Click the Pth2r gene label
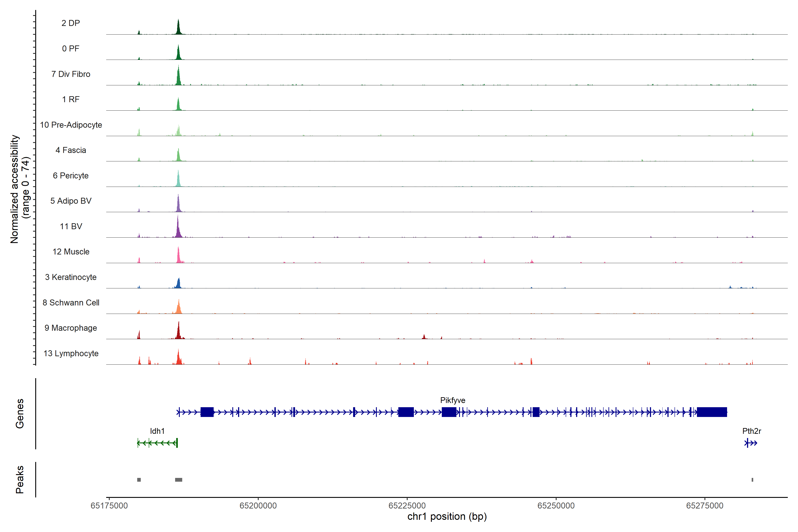Image resolution: width=798 pixels, height=532 pixels. tap(751, 431)
